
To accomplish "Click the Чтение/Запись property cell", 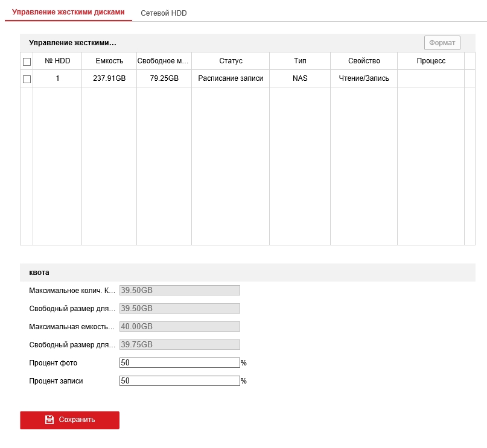I will [x=364, y=78].
